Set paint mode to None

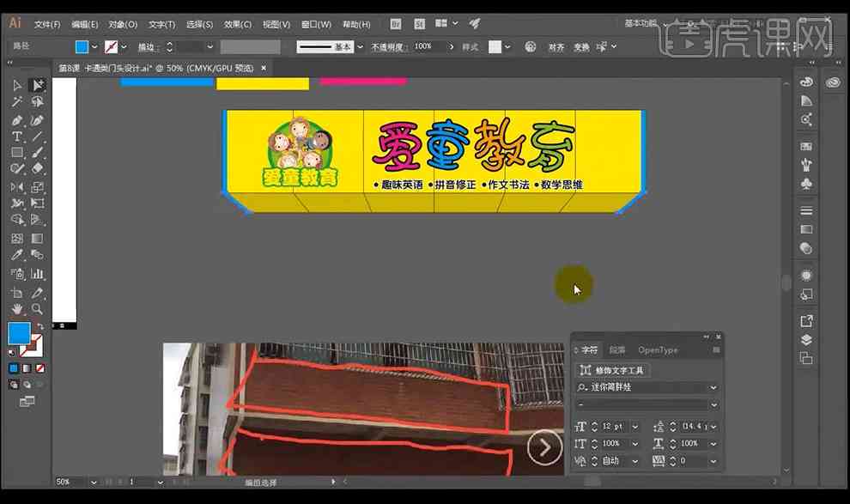click(40, 368)
